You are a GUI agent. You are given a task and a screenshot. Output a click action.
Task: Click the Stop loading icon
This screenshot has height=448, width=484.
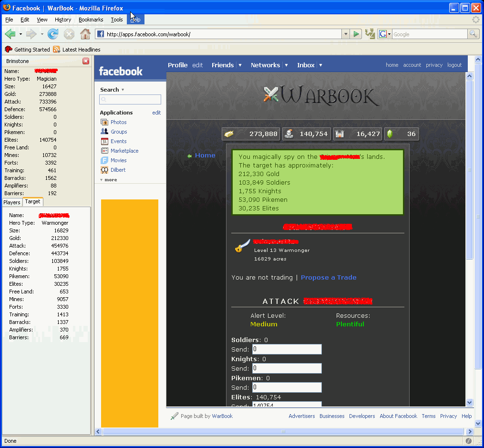coord(69,34)
